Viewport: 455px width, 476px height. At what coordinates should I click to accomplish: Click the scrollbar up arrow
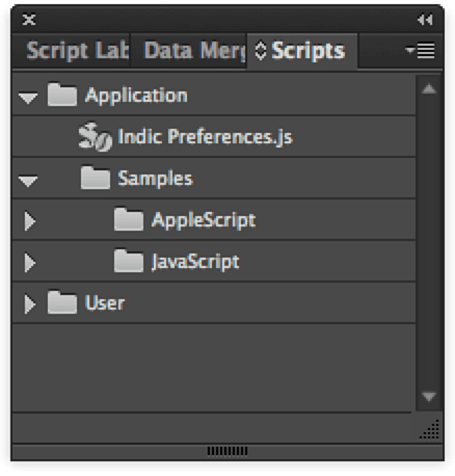click(x=429, y=89)
